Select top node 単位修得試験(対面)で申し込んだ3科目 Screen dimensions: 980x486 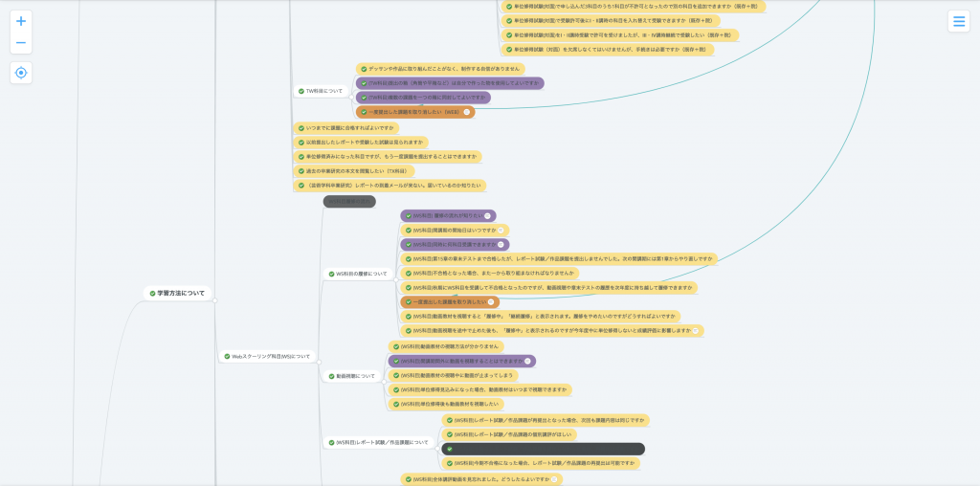tap(634, 7)
